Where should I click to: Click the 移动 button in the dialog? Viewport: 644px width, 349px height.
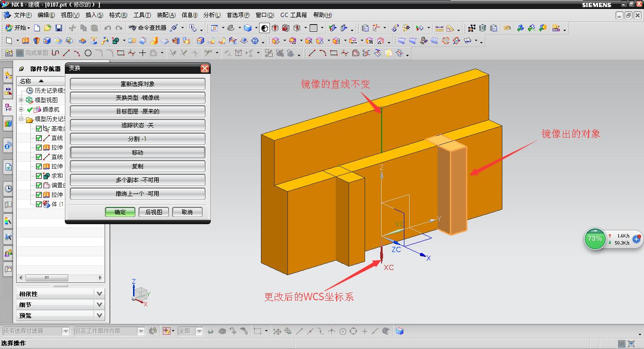click(x=137, y=153)
